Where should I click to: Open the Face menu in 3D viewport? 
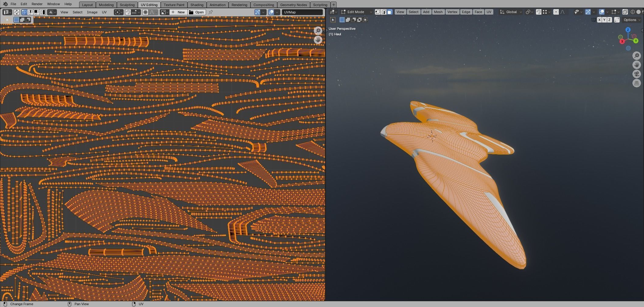click(478, 12)
